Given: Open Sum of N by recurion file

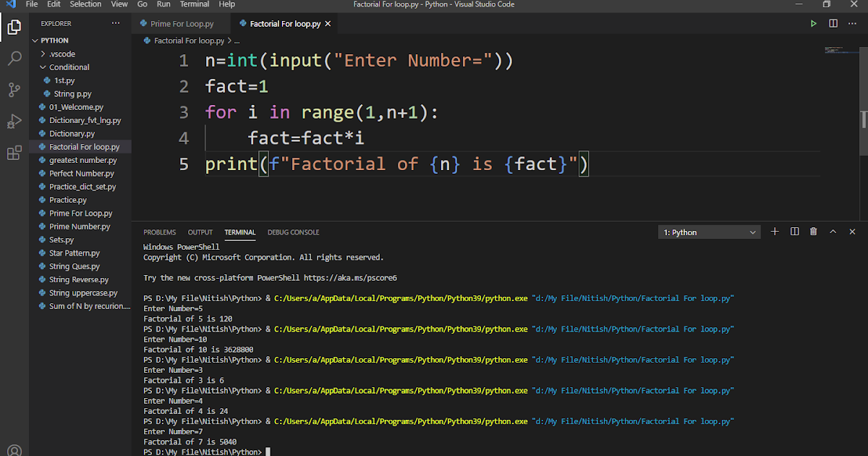Looking at the screenshot, I should (80, 306).
